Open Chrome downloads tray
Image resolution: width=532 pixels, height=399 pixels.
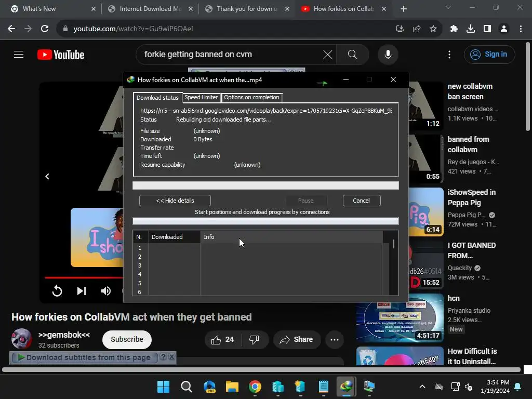(470, 29)
